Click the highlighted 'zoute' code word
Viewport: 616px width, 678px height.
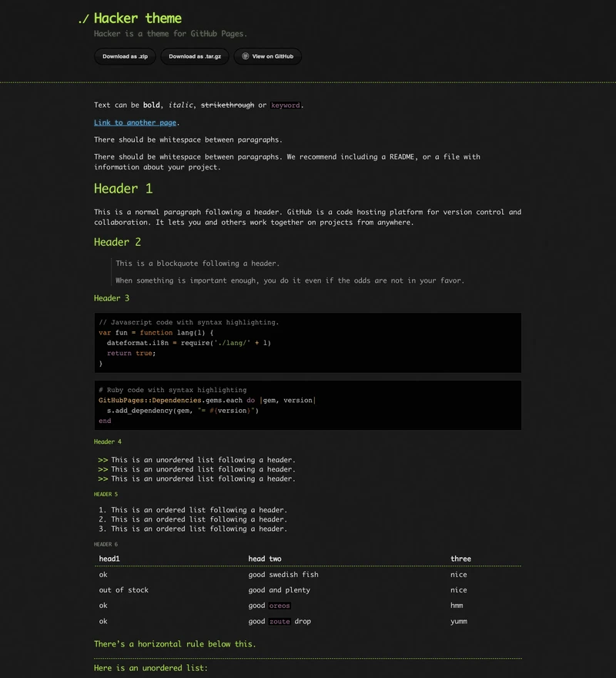point(280,621)
